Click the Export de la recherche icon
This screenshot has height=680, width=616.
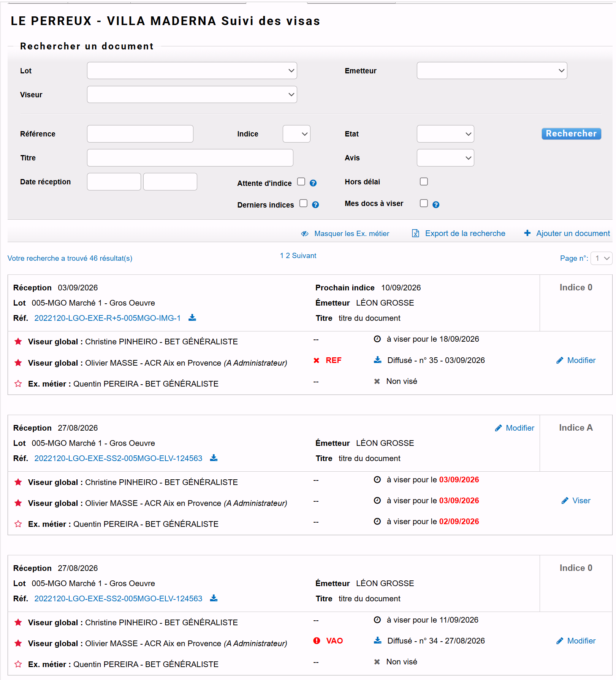(x=416, y=233)
